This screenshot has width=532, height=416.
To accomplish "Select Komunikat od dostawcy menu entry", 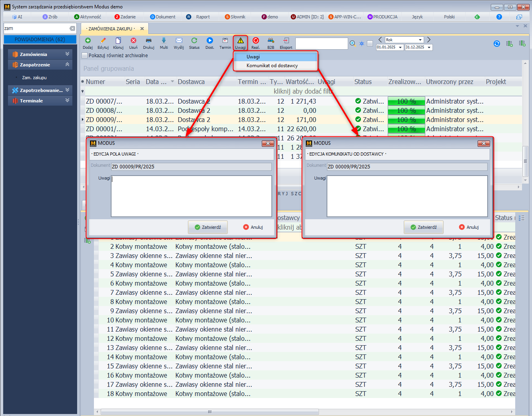I will coord(272,66).
